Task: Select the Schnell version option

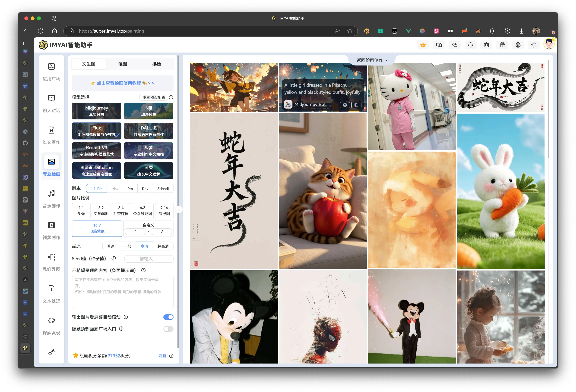Action: click(x=163, y=189)
